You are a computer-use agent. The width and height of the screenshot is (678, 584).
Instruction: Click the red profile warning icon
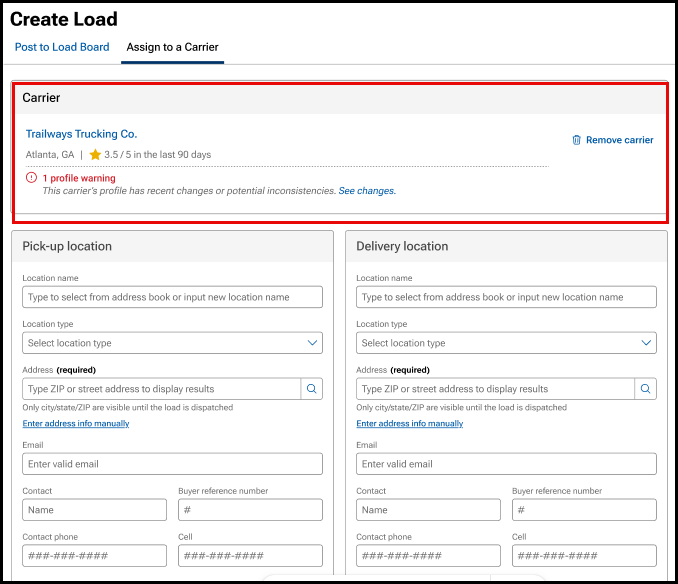31,178
